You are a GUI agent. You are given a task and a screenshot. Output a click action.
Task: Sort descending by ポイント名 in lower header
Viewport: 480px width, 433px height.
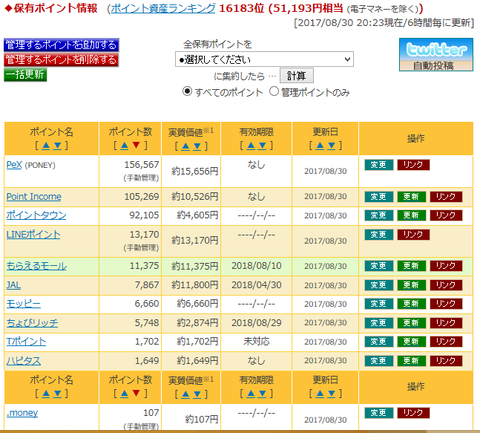[57, 394]
